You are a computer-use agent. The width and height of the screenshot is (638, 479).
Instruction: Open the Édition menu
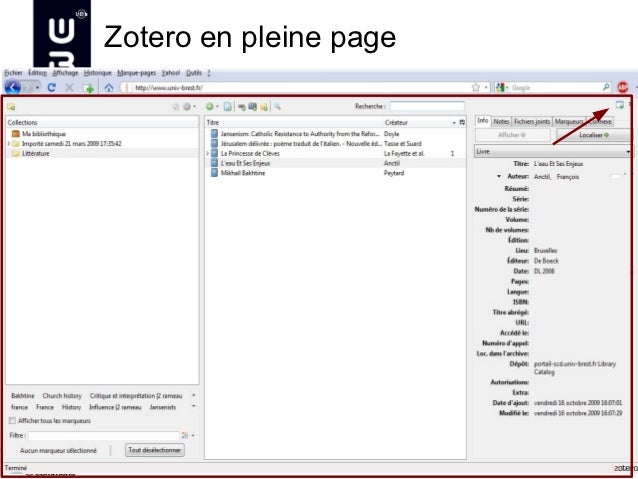[37, 73]
